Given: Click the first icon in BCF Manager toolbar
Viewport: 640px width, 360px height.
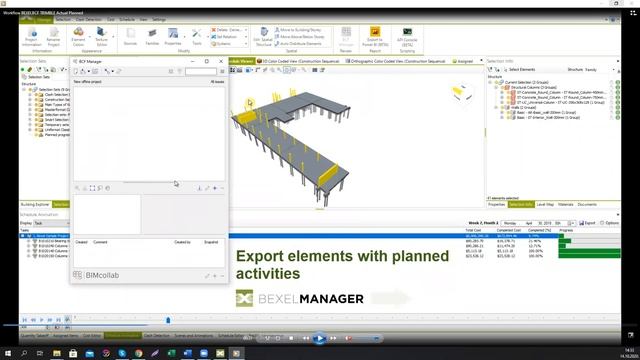Looking at the screenshot, I should click(x=76, y=71).
